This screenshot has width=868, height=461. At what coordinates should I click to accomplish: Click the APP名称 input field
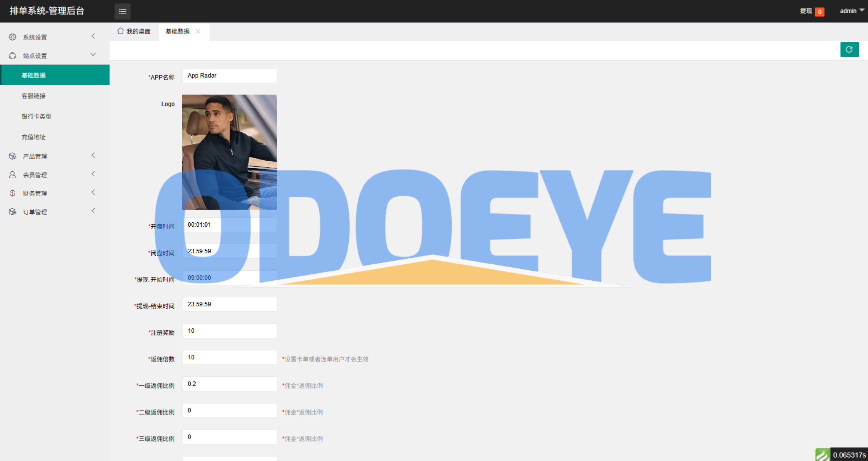(229, 76)
